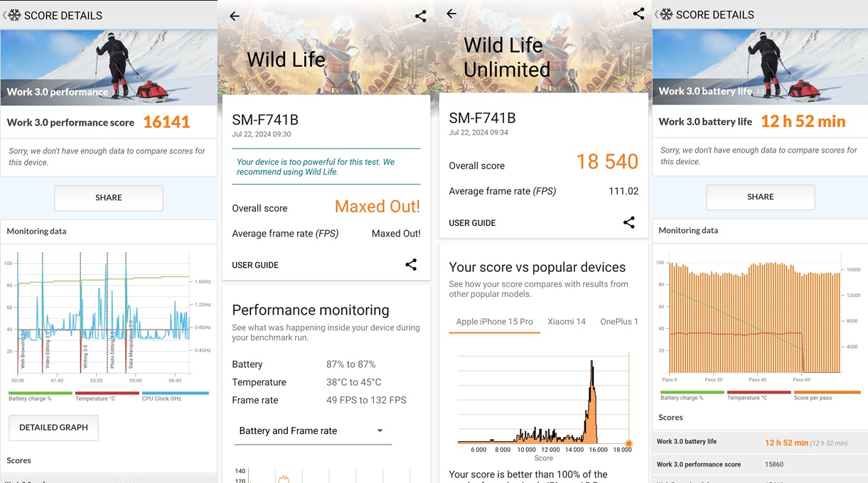The image size is (868, 483).
Task: Click the back arrow on Wild Life screen
Action: [x=235, y=16]
